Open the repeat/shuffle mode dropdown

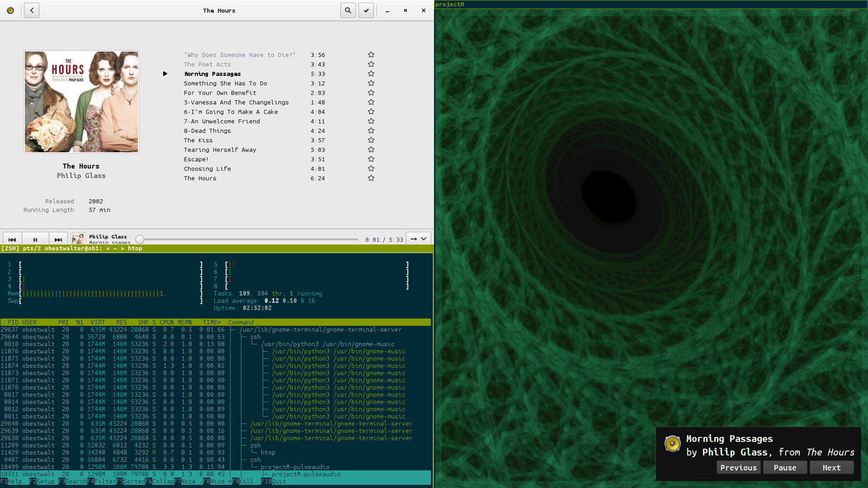418,239
